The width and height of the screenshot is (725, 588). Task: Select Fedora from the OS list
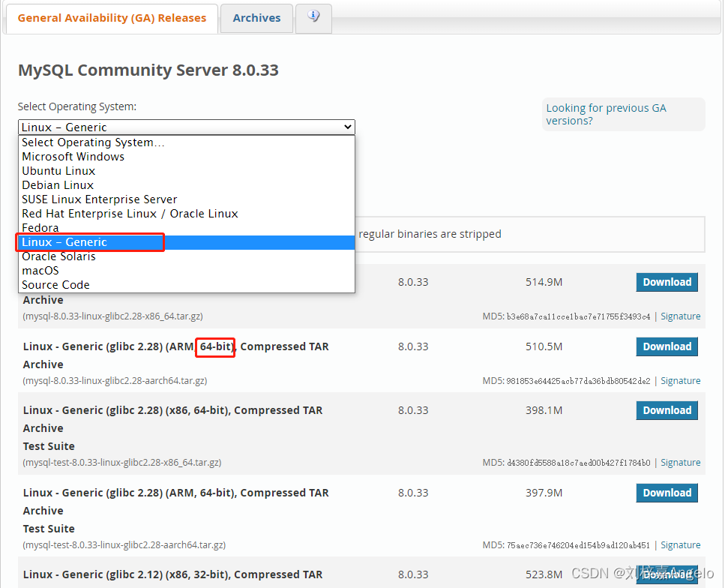187,228
